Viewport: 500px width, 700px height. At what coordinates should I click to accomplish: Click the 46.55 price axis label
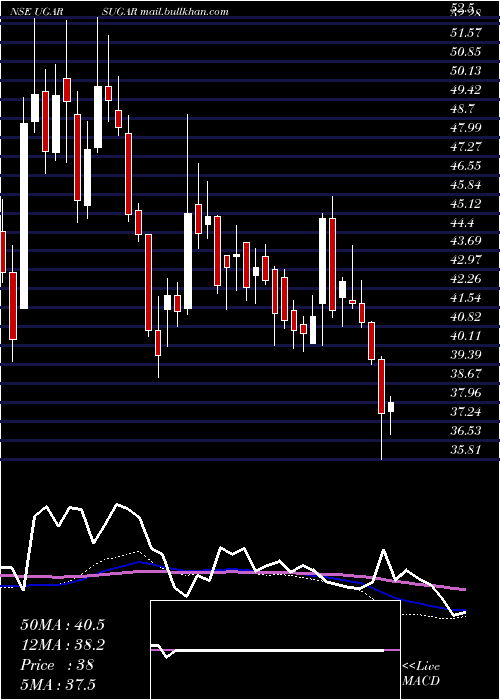click(x=466, y=166)
